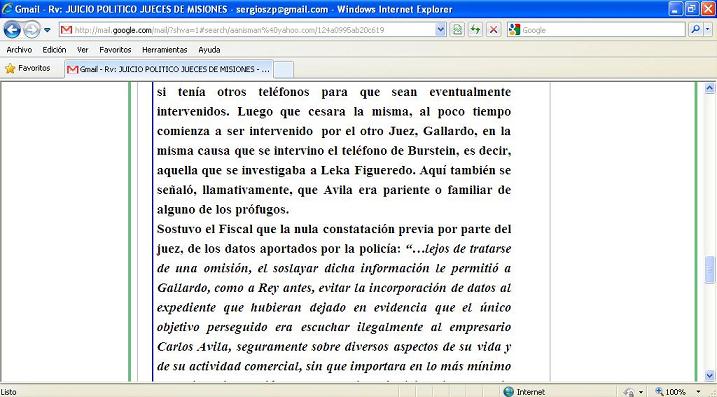Click the page scrollbar down arrow
Screen dimensions: 717x397
pyautogui.click(x=710, y=376)
